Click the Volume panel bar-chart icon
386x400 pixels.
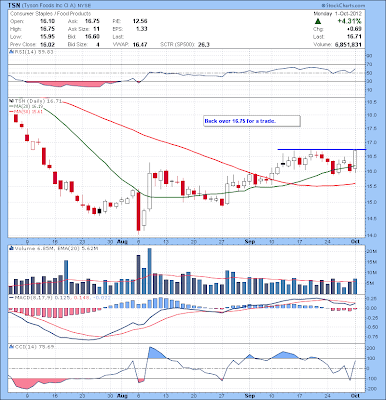point(10,248)
